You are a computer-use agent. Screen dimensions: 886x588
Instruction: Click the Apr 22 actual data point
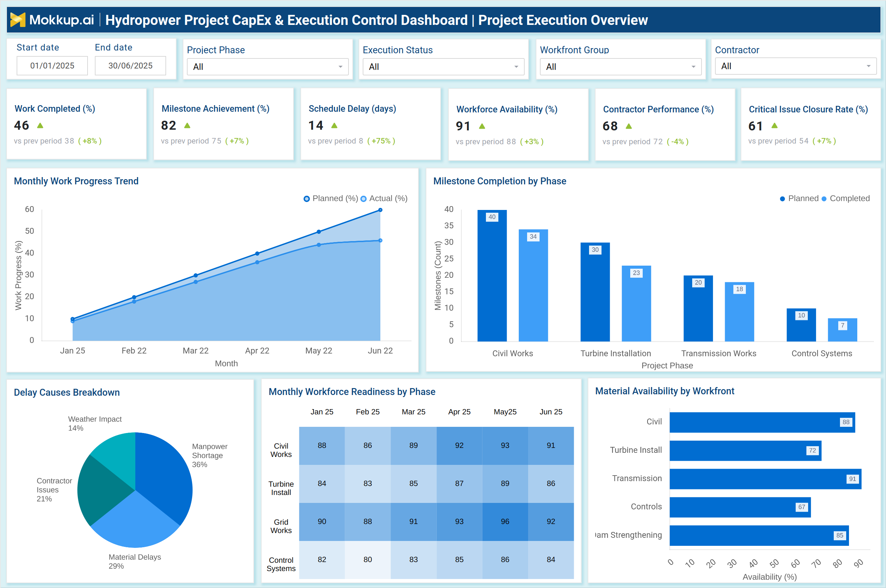pyautogui.click(x=257, y=262)
